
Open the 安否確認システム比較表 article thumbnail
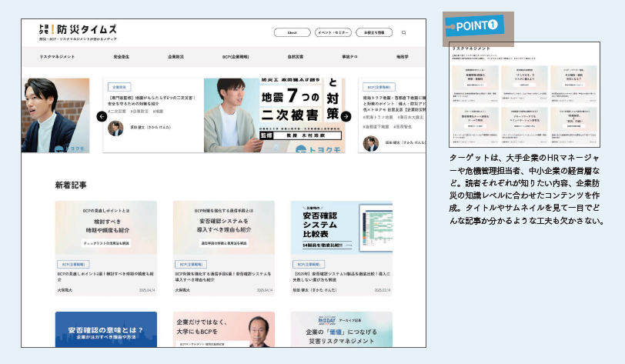tap(342, 228)
